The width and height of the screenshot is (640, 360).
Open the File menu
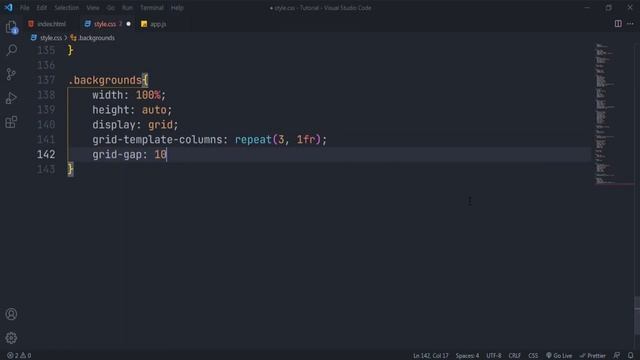(24, 8)
